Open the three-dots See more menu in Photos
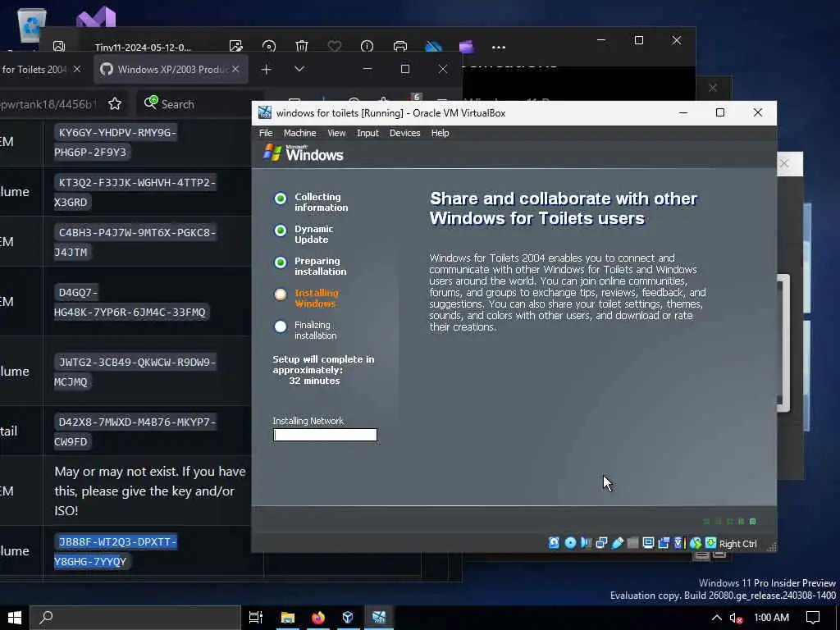Image resolution: width=840 pixels, height=630 pixels. (x=499, y=47)
